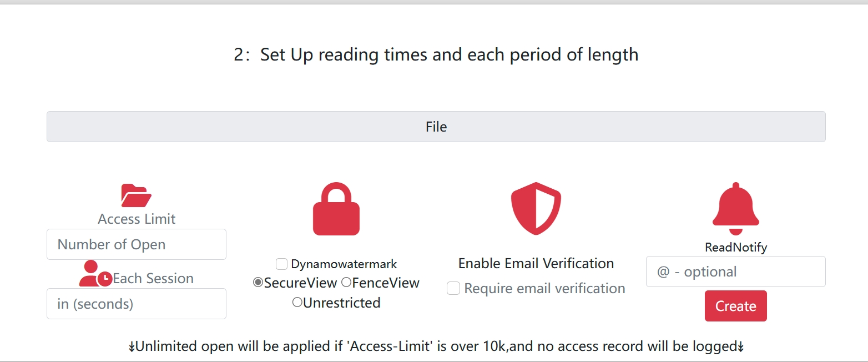Click the unlimited open notice at the bottom
This screenshot has width=868, height=362.
(434, 346)
